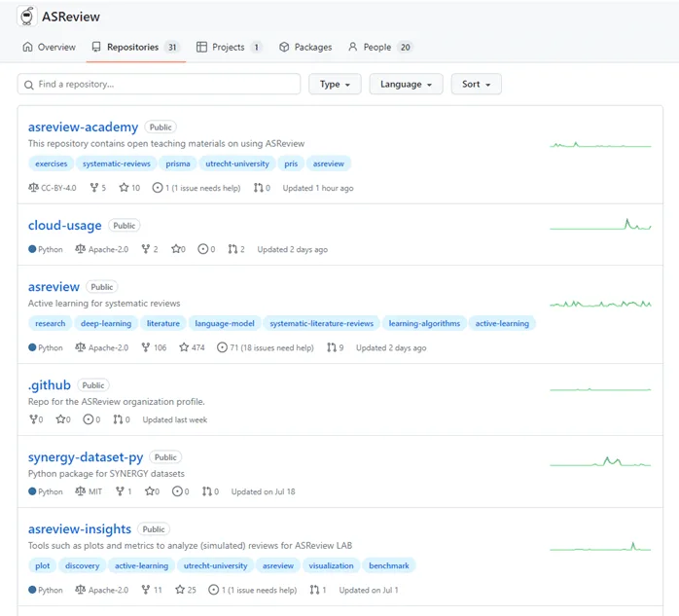Click the systematic-literature-reviews topic tag
The height and width of the screenshot is (616, 679).
pos(322,324)
